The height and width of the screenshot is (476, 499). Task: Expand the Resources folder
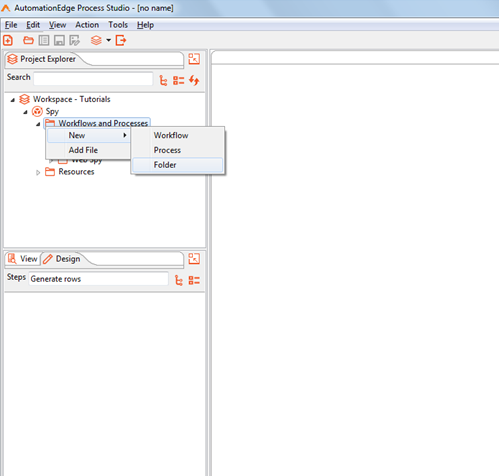[38, 172]
